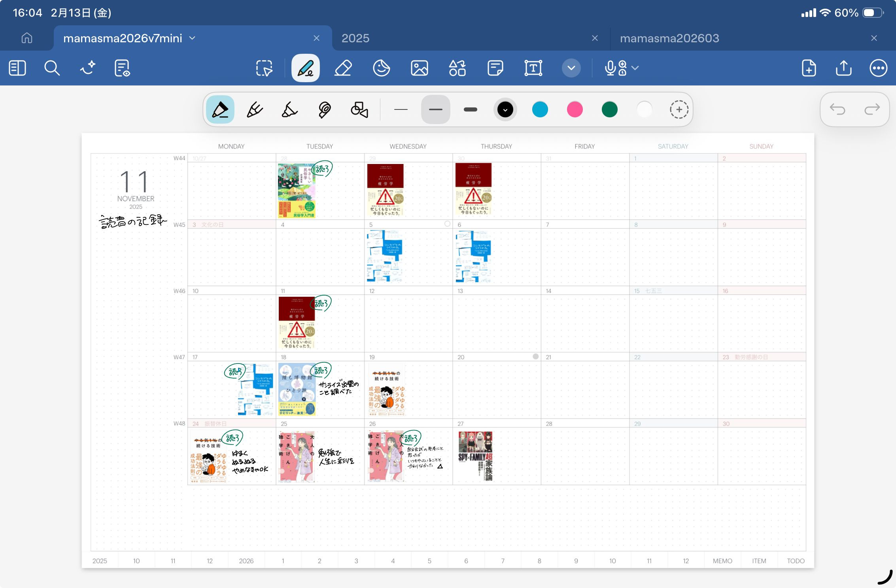This screenshot has height=588, width=896.
Task: Select the thick stroke width
Action: 470,109
